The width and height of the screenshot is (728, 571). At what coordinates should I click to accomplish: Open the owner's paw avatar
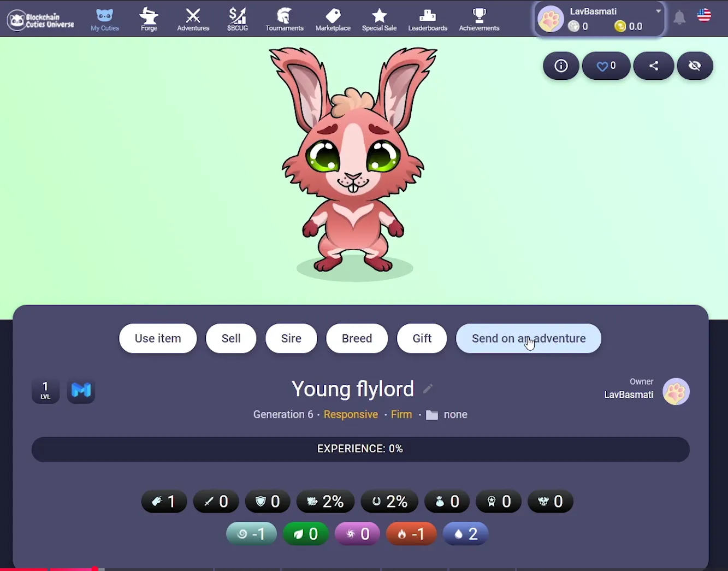[676, 392]
